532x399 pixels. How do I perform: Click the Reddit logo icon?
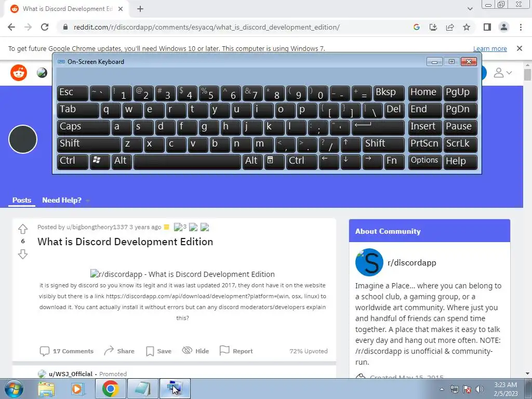(x=19, y=73)
